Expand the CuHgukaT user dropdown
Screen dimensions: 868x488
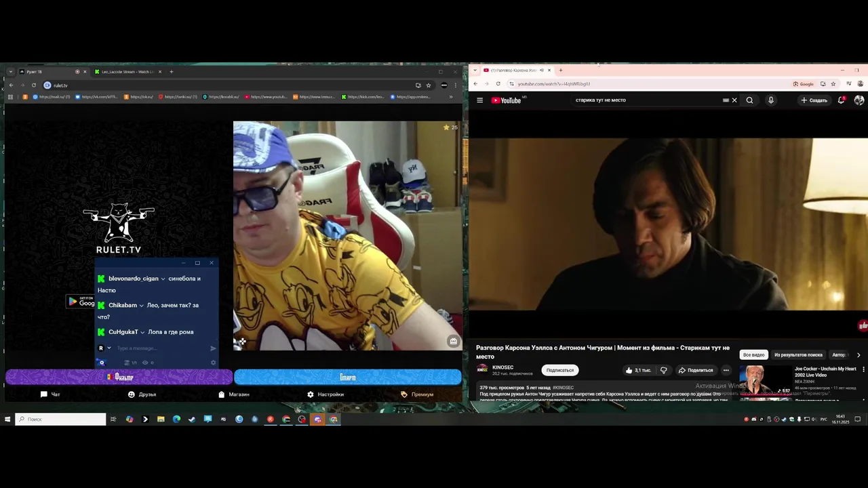pos(142,332)
